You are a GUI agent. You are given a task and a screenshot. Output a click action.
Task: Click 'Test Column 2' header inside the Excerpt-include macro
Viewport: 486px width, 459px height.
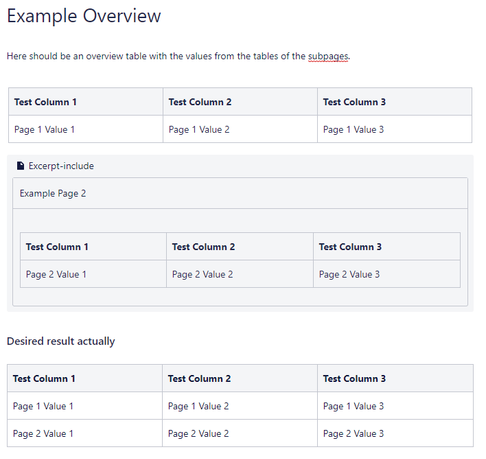[240, 247]
